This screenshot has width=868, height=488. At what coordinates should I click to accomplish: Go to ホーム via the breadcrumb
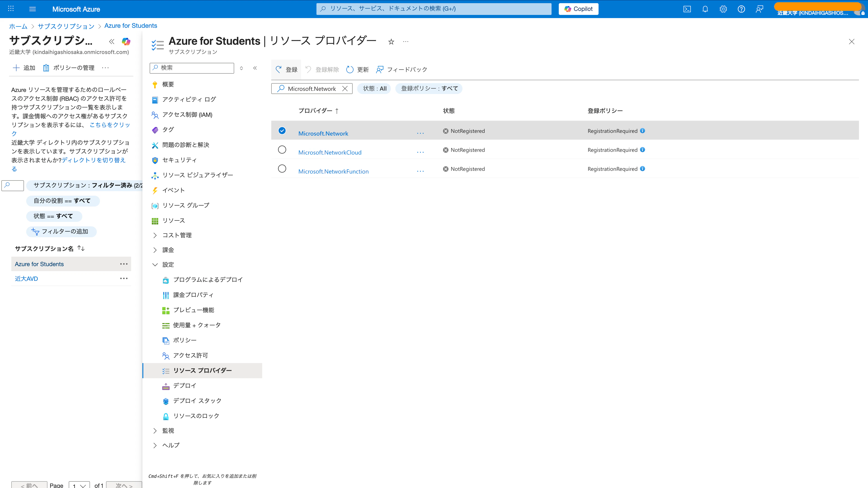coord(18,26)
